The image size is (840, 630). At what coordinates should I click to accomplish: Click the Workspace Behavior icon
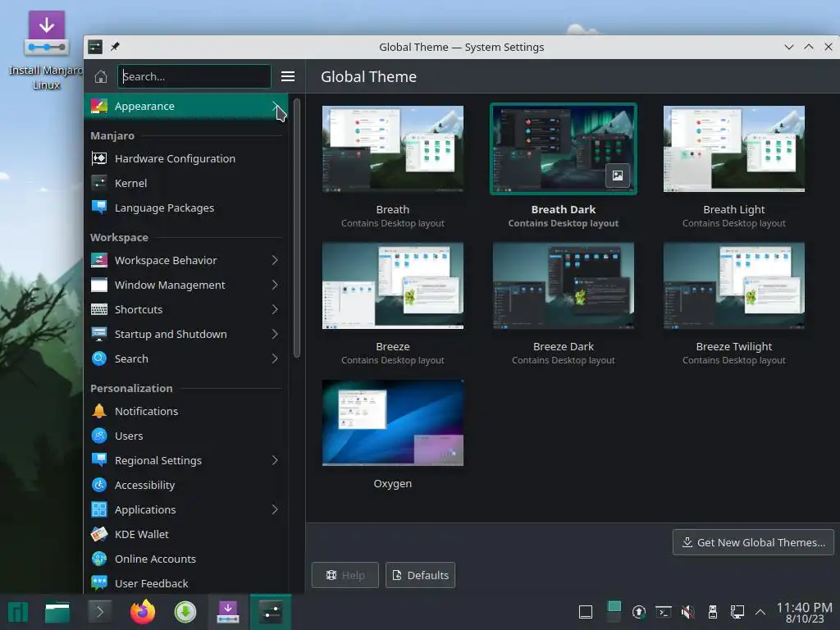coord(99,260)
